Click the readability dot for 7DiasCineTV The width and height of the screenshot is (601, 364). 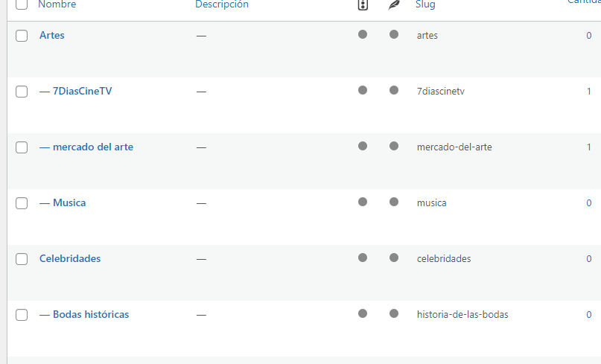pyautogui.click(x=394, y=90)
